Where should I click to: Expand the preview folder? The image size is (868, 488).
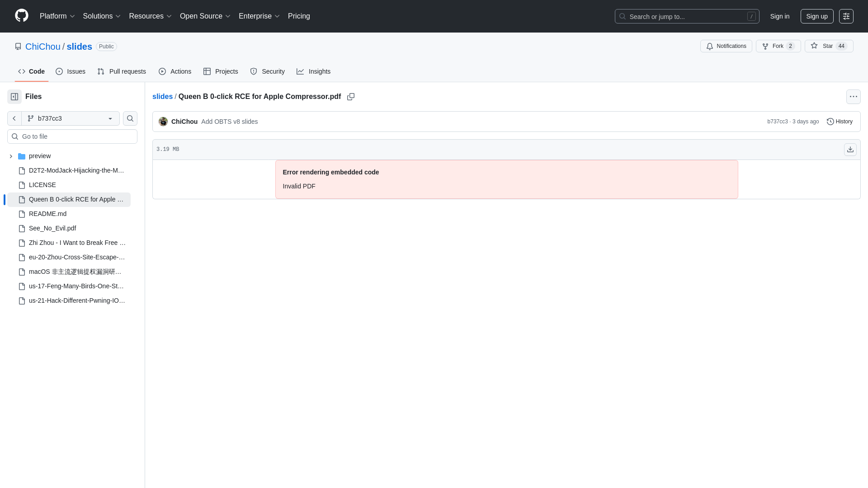[x=11, y=156]
